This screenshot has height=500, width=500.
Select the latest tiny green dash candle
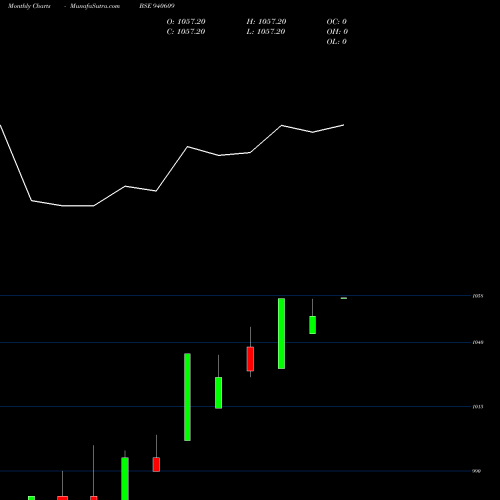tap(344, 298)
